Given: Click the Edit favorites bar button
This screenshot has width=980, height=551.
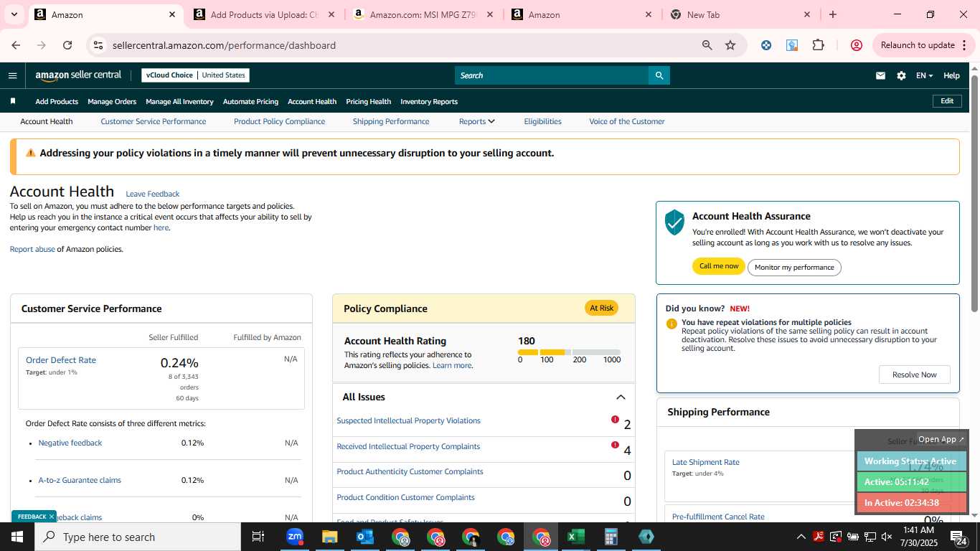Looking at the screenshot, I should [x=947, y=101].
